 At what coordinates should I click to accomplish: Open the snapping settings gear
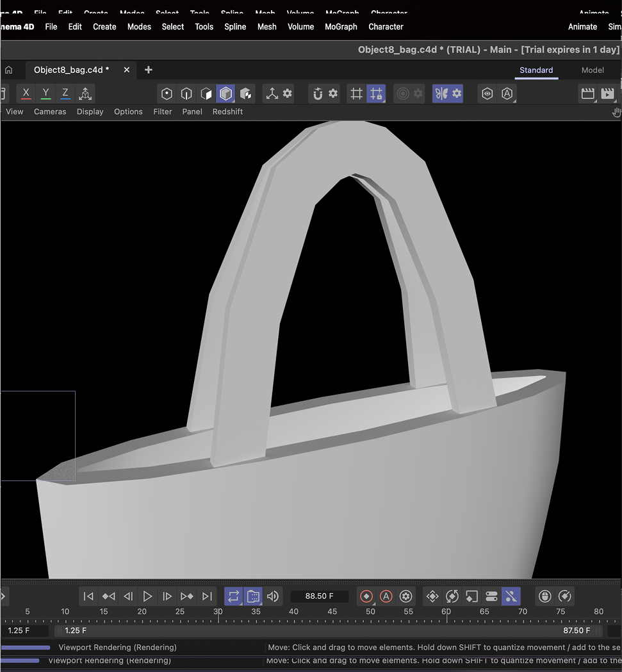(333, 94)
